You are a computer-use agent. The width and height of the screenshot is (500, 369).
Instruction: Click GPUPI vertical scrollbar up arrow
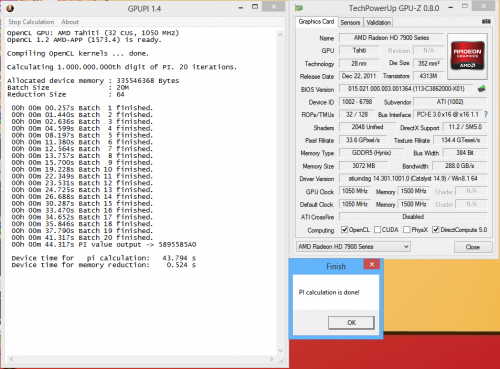(x=280, y=34)
